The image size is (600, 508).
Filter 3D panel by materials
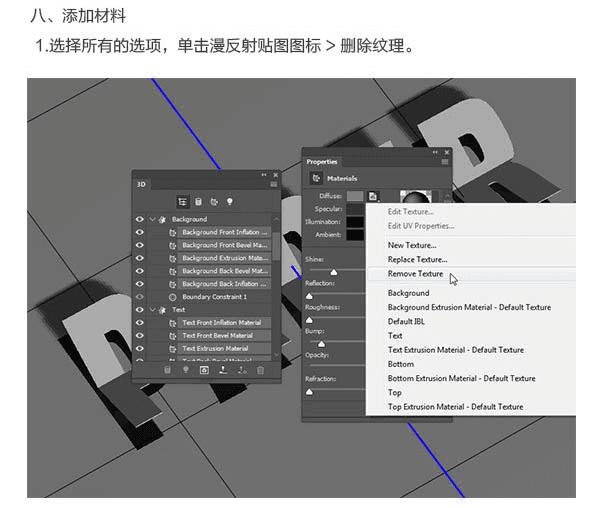point(213,202)
